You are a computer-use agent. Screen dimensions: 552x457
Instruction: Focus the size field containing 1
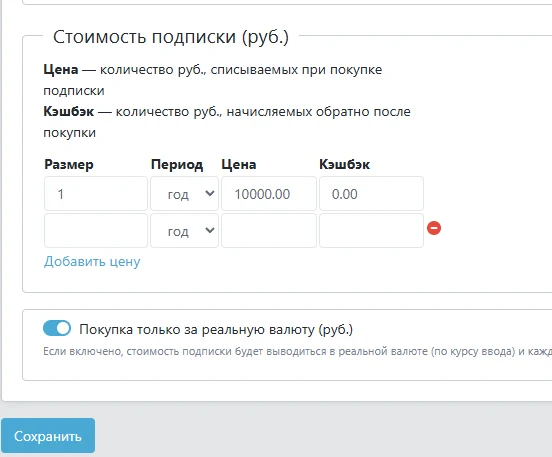point(96,194)
